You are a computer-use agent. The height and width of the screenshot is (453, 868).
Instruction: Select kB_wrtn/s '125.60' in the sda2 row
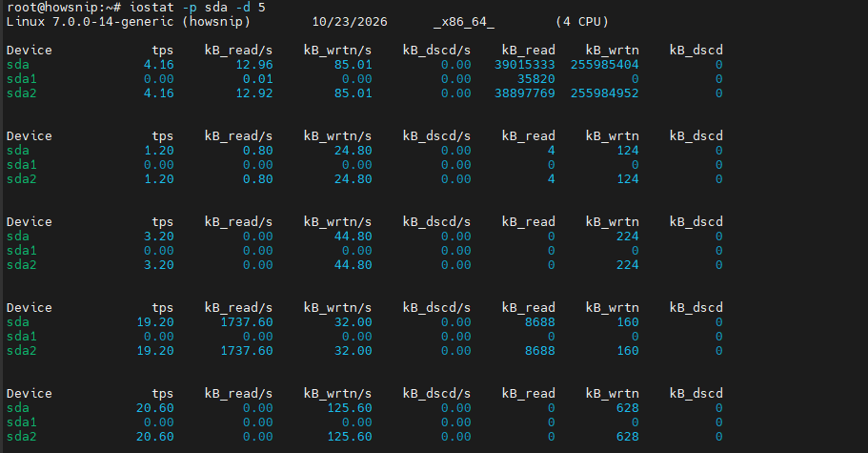[x=350, y=437]
